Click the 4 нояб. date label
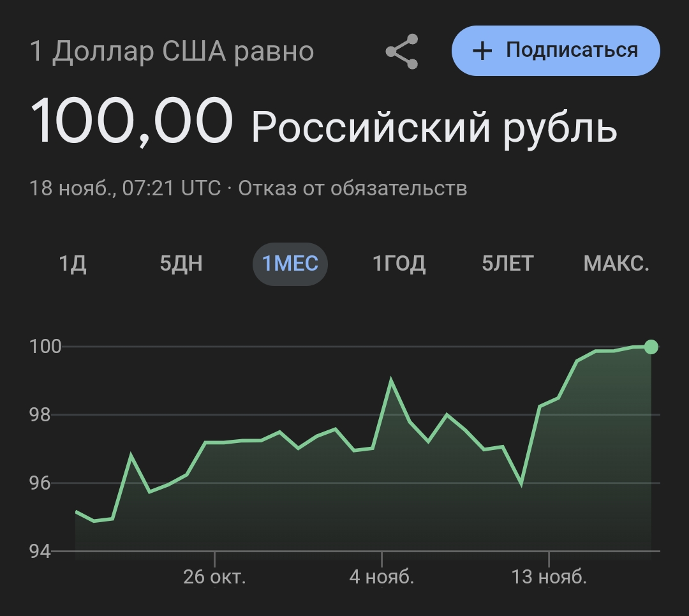 [382, 578]
